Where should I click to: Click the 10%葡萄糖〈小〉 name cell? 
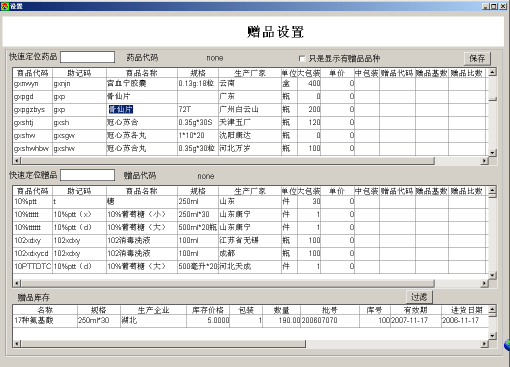142,215
